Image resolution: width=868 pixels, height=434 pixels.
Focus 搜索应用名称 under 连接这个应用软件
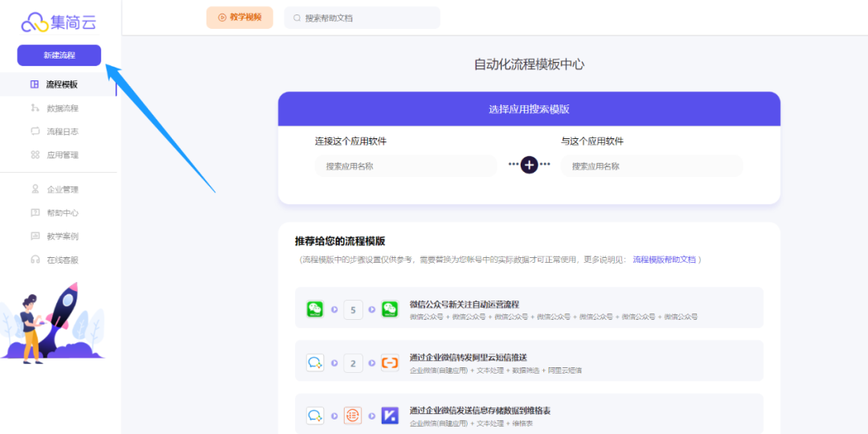pos(407,166)
